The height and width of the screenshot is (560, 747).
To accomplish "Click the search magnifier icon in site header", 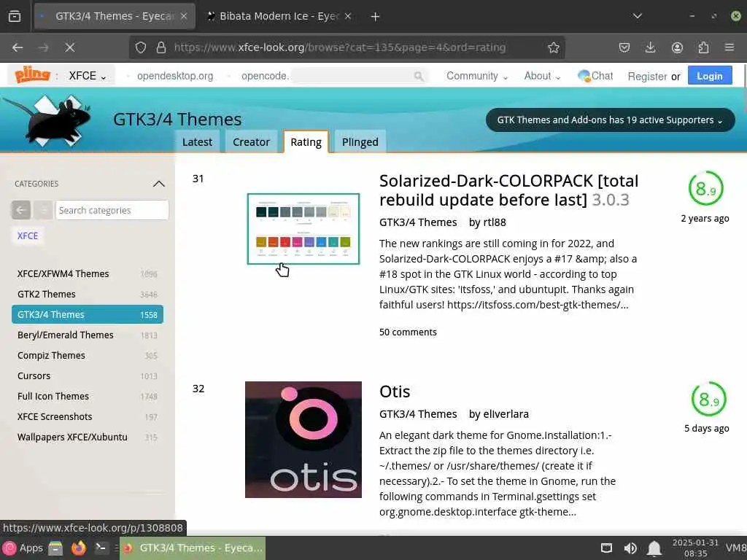I will (x=419, y=76).
